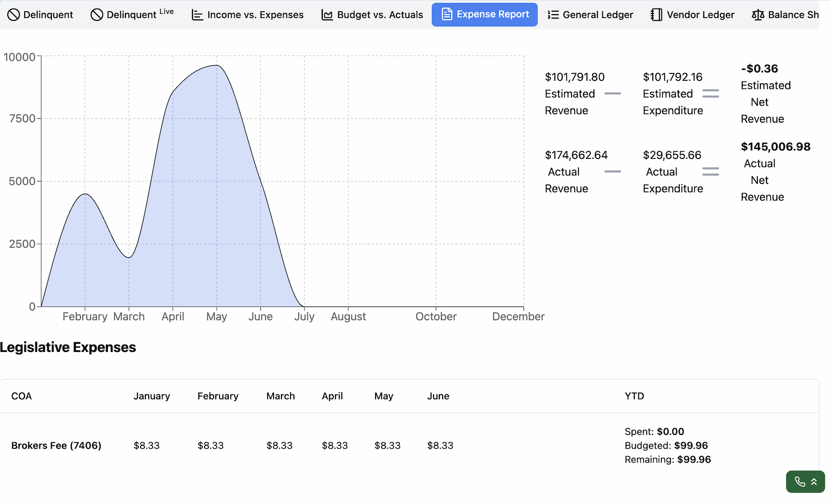
Task: Switch to Delinquent Live tab
Action: pyautogui.click(x=132, y=15)
